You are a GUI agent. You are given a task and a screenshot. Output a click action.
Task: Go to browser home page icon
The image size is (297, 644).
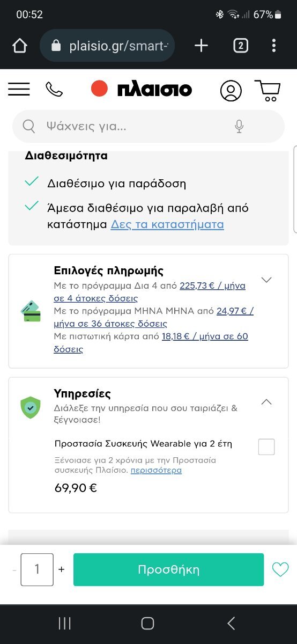20,46
